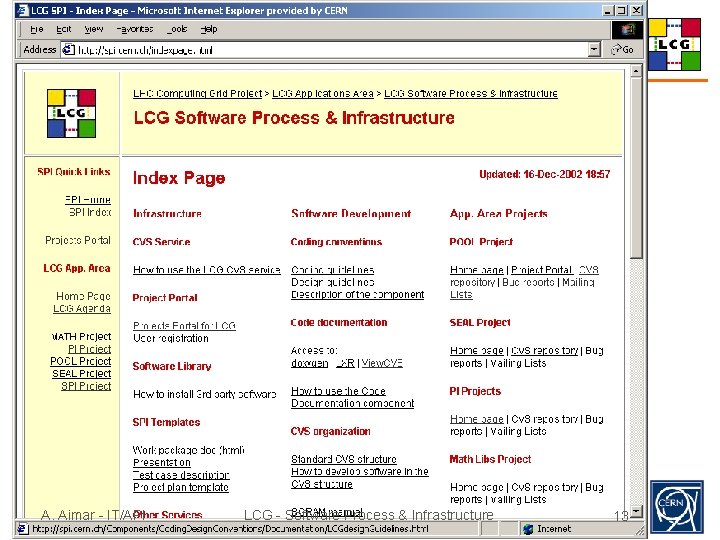Open POOL Project Home page link
The image size is (720, 540).
(x=477, y=270)
